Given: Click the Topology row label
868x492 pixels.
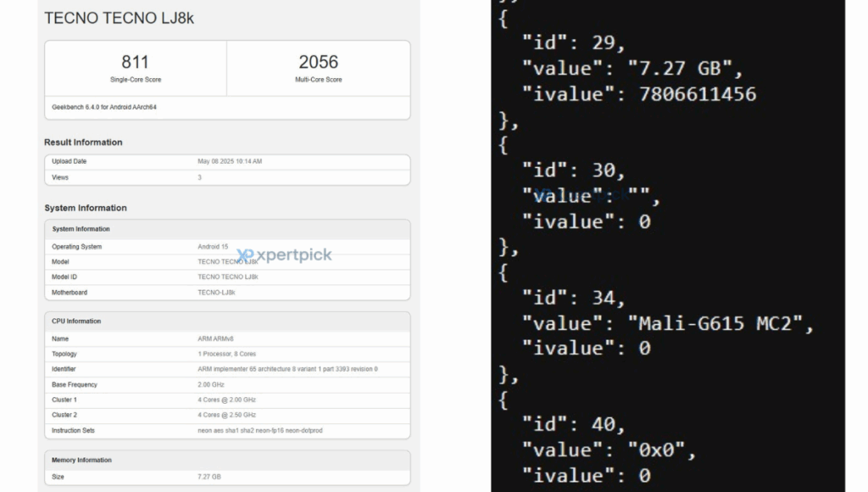Looking at the screenshot, I should click(64, 354).
